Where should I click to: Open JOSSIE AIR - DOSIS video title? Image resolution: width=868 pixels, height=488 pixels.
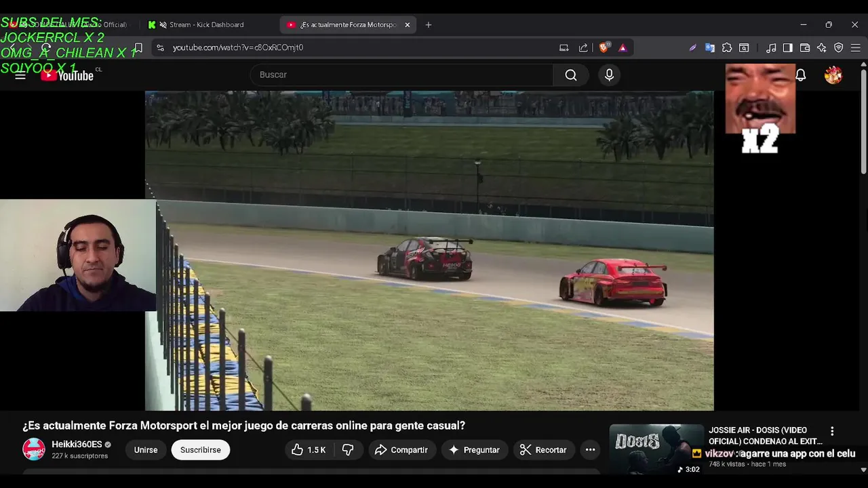(x=766, y=436)
